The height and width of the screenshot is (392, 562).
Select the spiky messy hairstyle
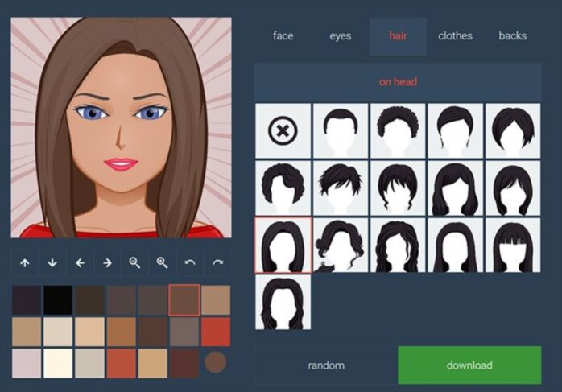pyautogui.click(x=341, y=188)
